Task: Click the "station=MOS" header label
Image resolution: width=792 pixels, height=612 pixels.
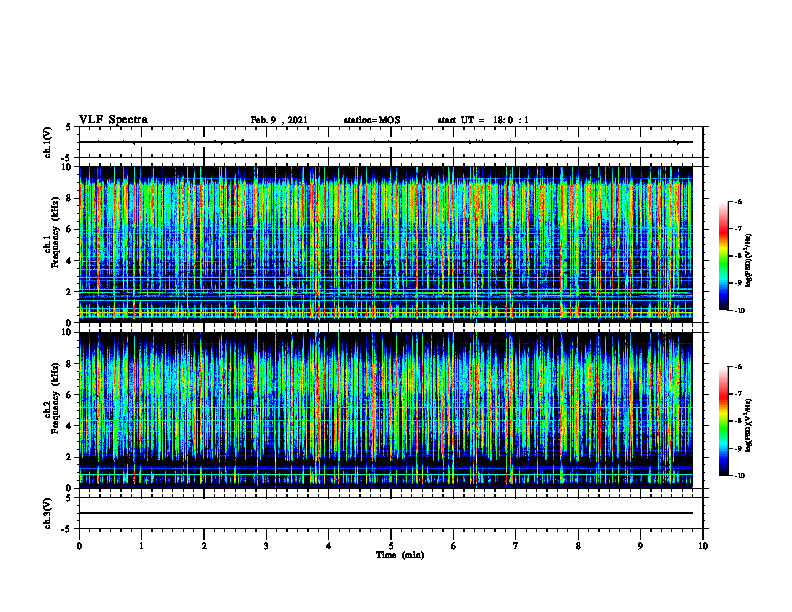Action: click(x=372, y=120)
